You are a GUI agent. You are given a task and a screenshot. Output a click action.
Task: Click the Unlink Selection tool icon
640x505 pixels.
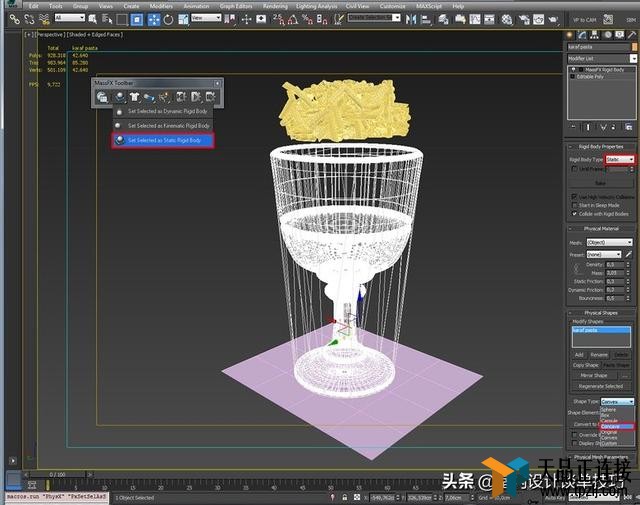point(29,19)
